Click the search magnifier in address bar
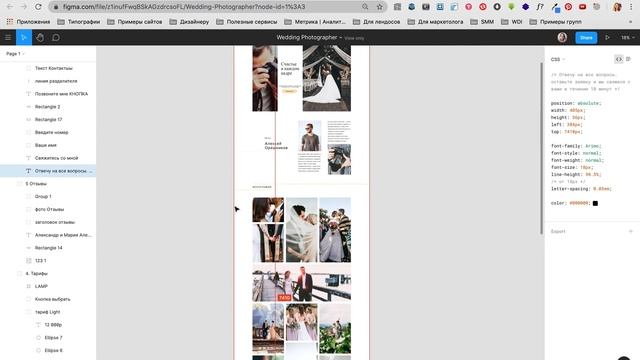640x360 pixels. pos(365,7)
